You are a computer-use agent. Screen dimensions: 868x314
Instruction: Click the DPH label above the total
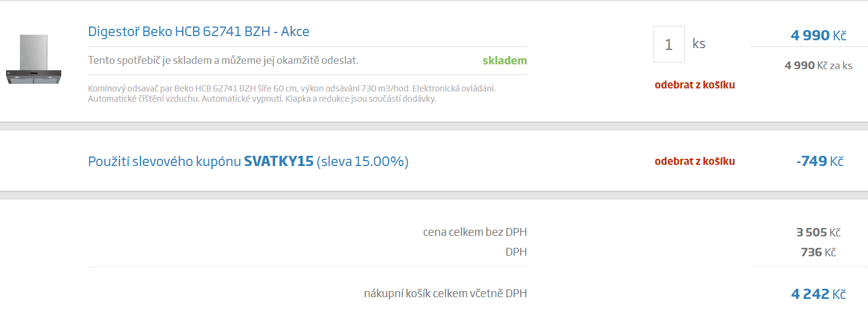[516, 252]
